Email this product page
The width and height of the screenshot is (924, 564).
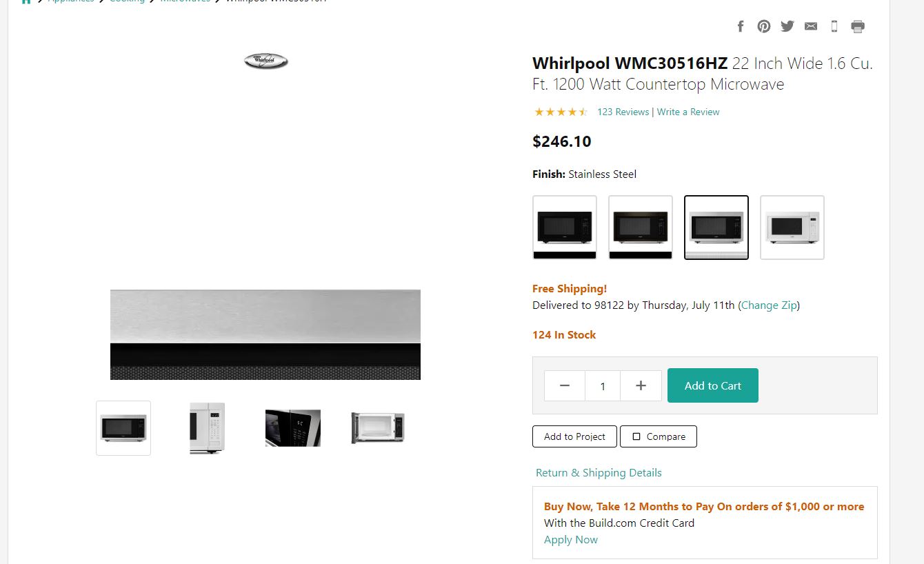811,26
